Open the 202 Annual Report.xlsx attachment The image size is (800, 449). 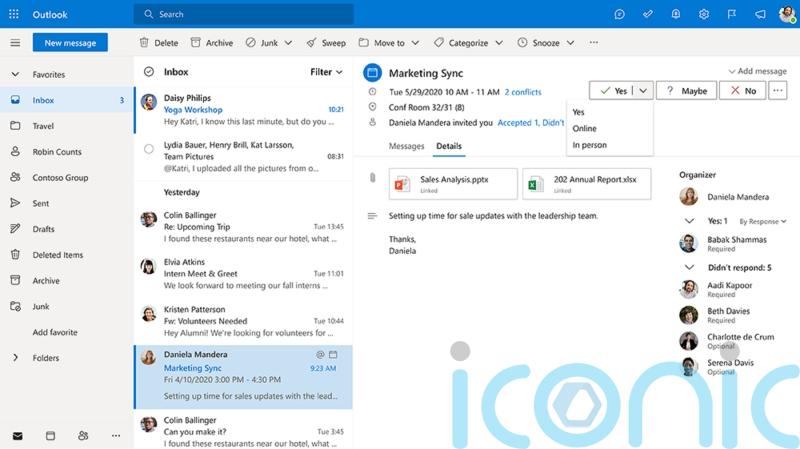tap(587, 184)
